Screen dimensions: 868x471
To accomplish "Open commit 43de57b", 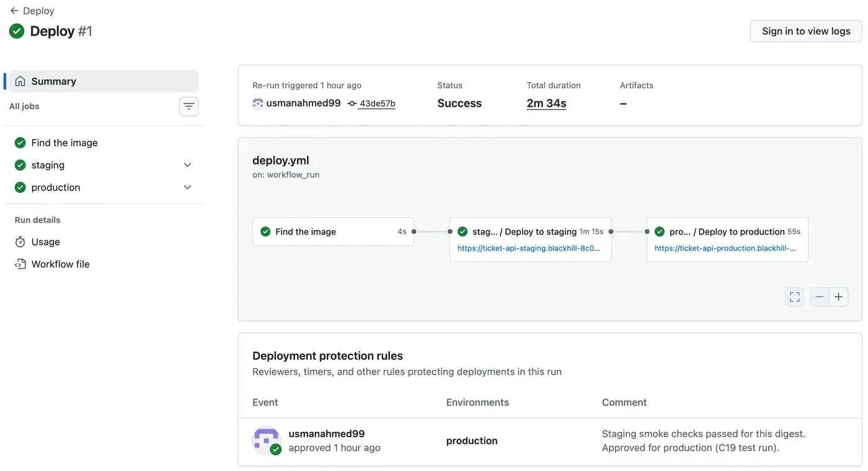I will [x=378, y=104].
